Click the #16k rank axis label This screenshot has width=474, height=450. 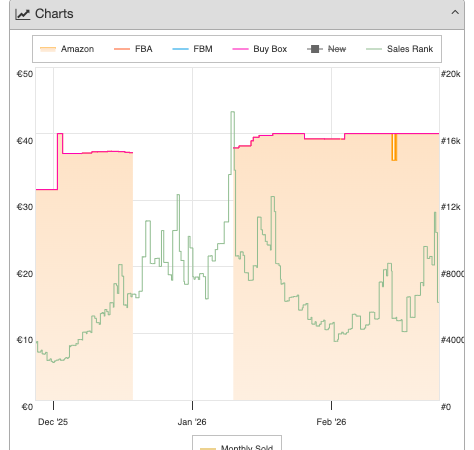451,141
